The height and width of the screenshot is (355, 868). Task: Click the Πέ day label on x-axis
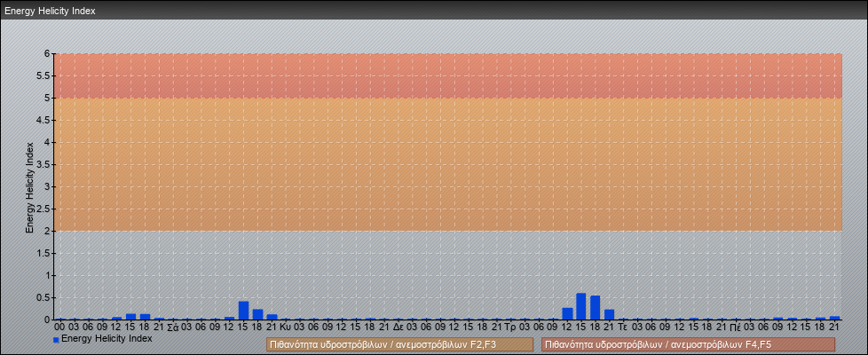pyautogui.click(x=736, y=327)
